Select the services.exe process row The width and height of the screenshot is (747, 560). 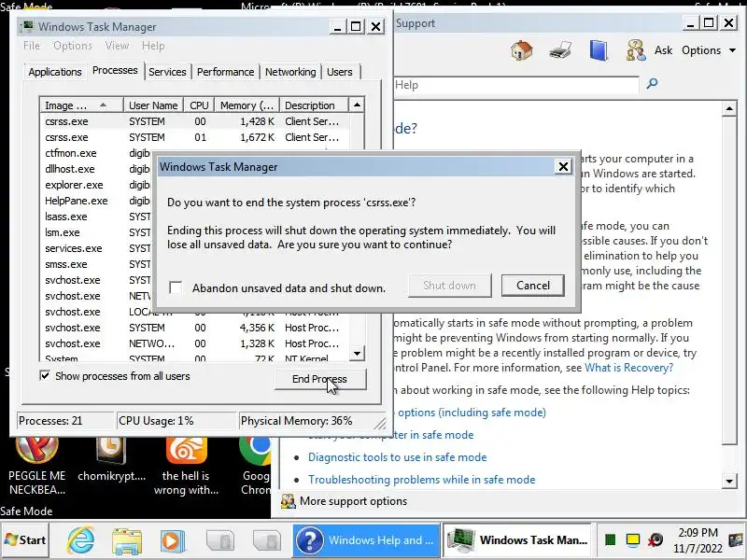coord(97,248)
